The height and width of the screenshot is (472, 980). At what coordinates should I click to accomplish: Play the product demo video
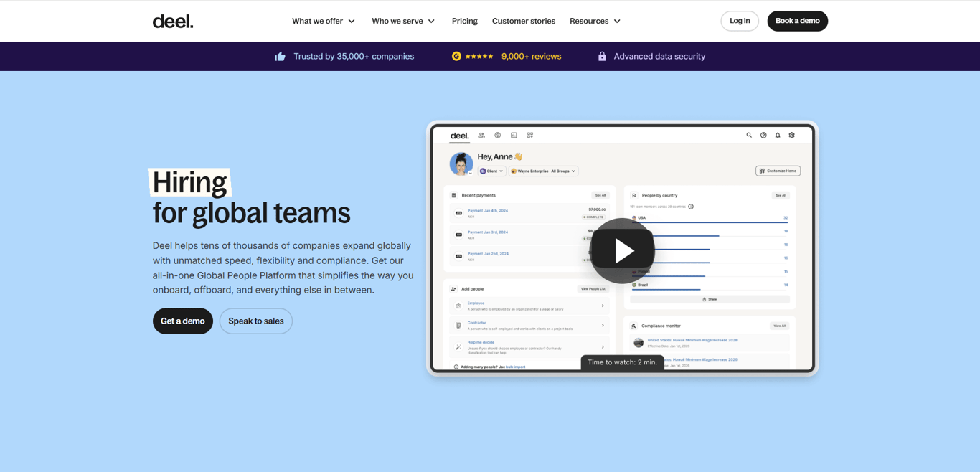coord(622,250)
